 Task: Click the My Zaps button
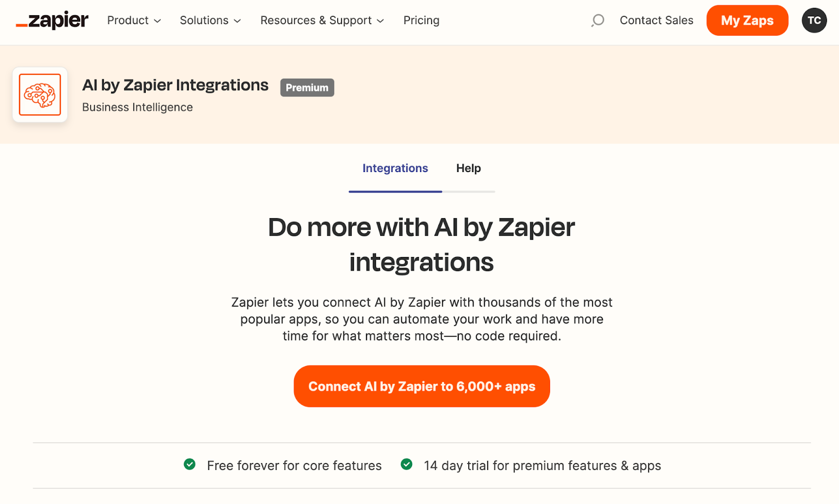747,20
